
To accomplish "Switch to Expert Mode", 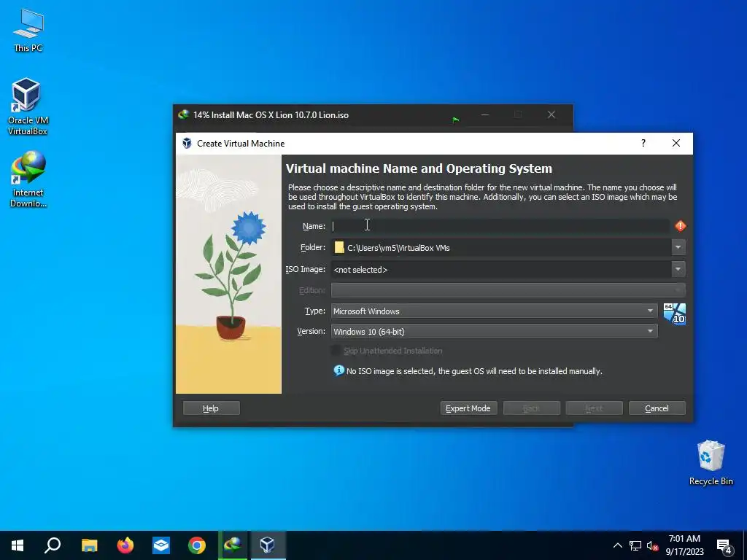I will [x=468, y=408].
